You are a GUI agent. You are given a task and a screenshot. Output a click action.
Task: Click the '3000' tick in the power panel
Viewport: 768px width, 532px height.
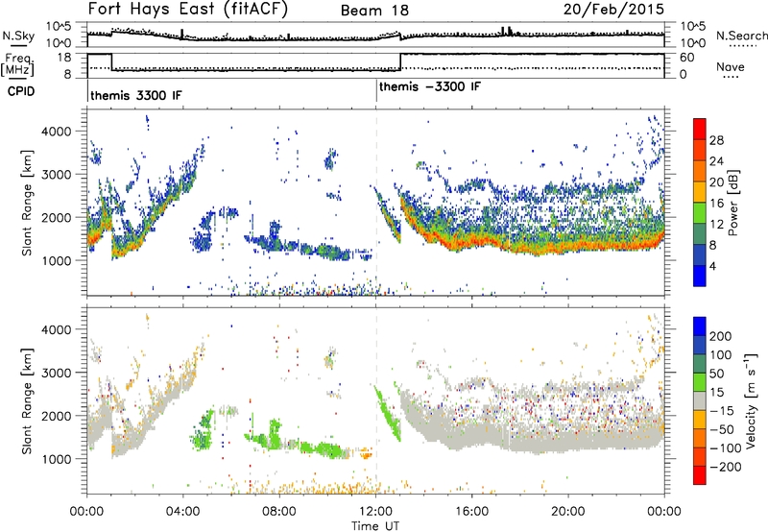pyautogui.click(x=56, y=175)
